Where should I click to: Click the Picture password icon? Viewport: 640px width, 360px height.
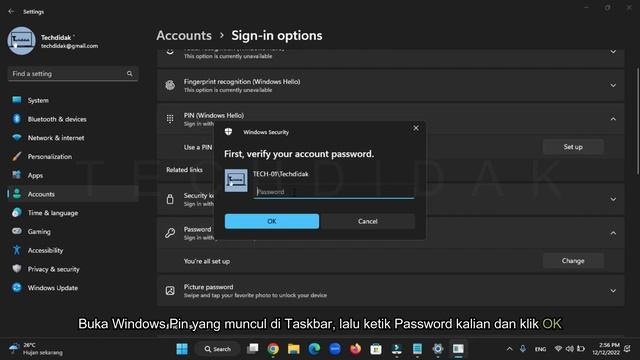point(170,291)
